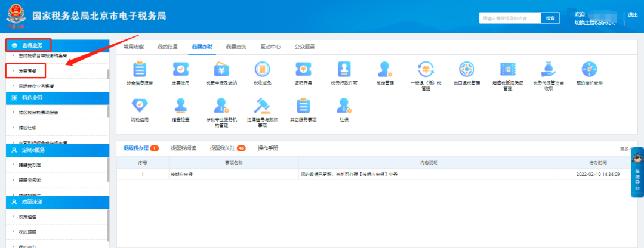Open the 税收减免 icon
Image resolution: width=644 pixels, height=248 pixels.
pos(262,69)
